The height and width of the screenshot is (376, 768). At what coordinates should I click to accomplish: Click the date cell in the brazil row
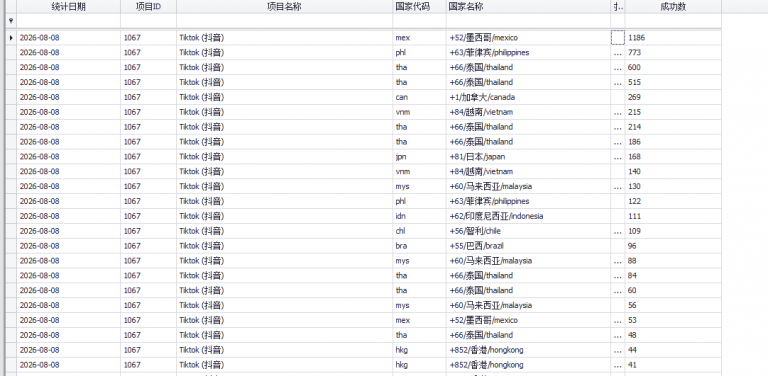pyautogui.click(x=69, y=246)
